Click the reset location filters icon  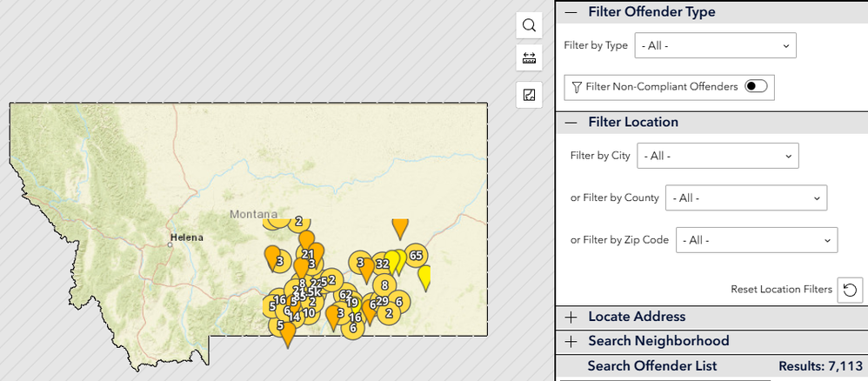851,291
